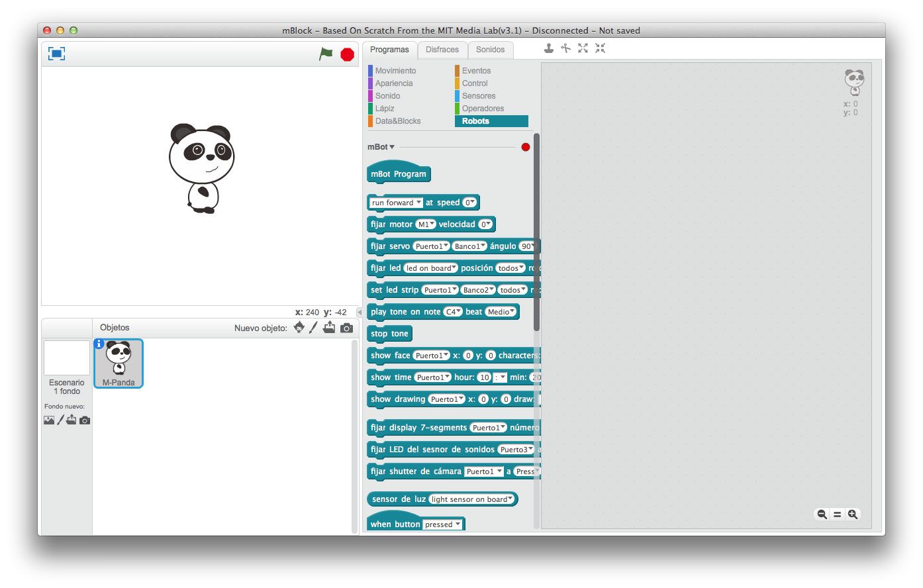Viewport: 923px width, 588px height.
Task: Select the duplicate stamp tool
Action: [x=549, y=48]
